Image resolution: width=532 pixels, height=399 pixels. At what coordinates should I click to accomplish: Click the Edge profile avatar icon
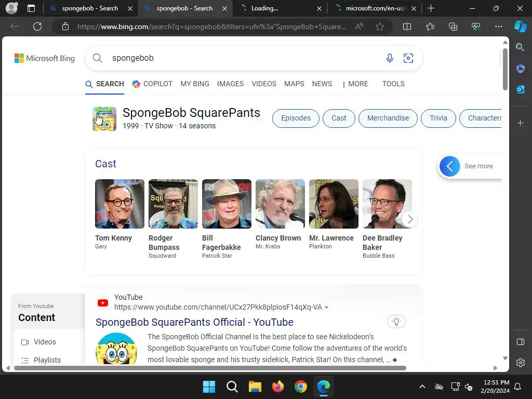[x=11, y=8]
